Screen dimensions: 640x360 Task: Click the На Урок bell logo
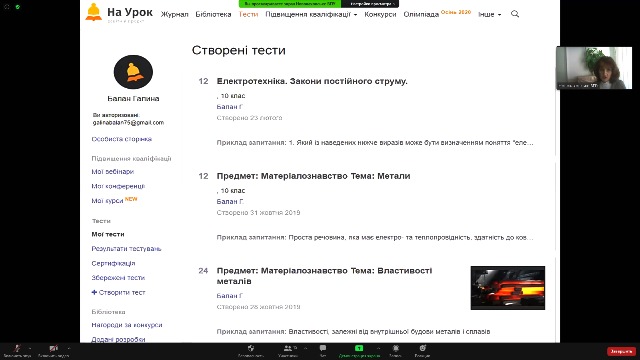(x=93, y=12)
